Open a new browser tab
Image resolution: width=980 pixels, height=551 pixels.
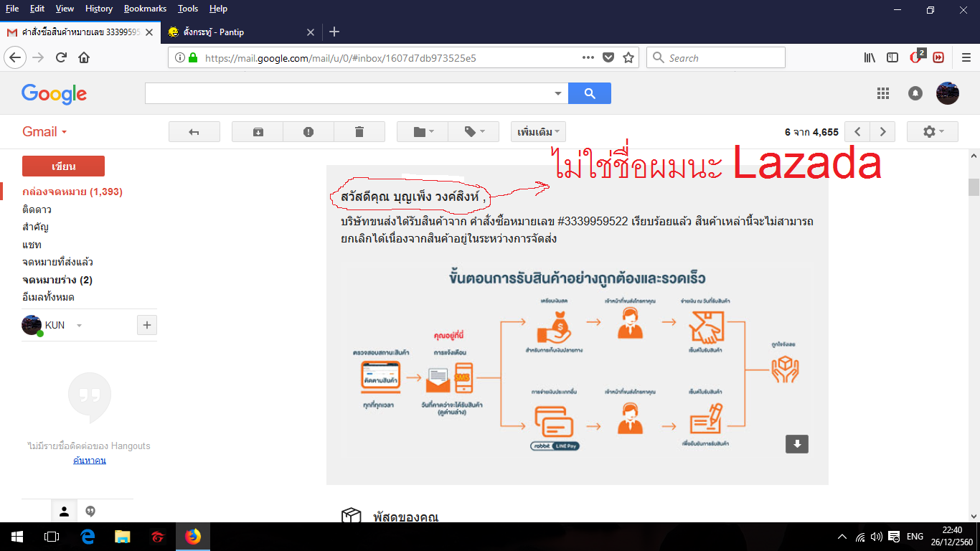334,32
